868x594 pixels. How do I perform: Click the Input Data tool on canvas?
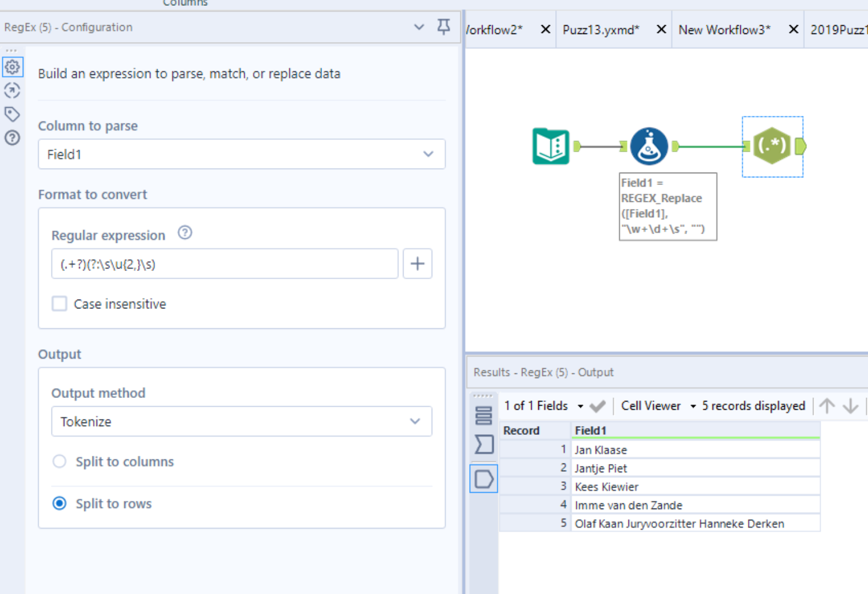[x=551, y=146]
